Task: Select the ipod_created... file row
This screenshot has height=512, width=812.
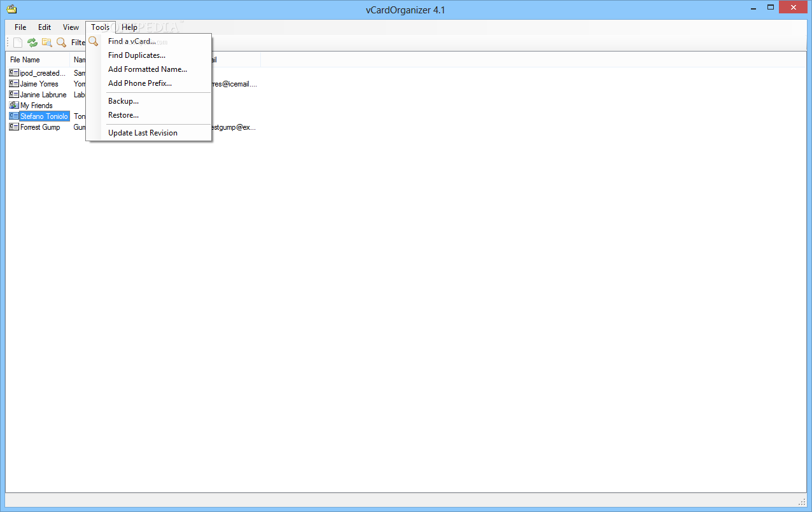Action: click(42, 73)
